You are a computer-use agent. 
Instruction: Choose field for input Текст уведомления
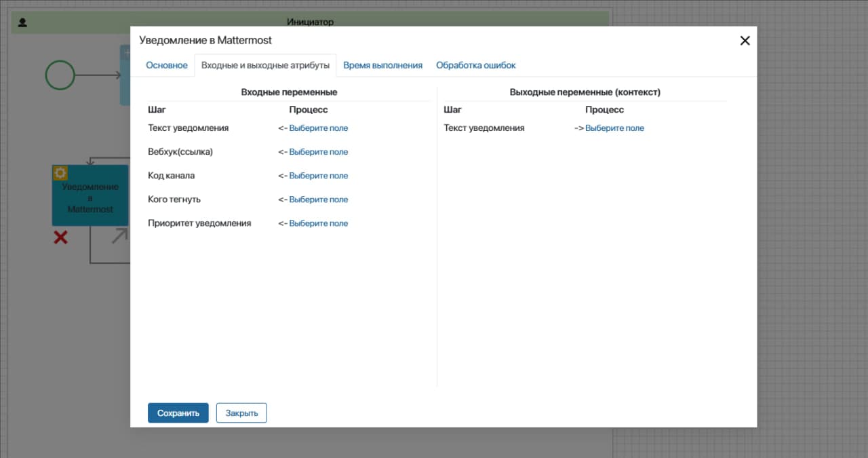[318, 128]
